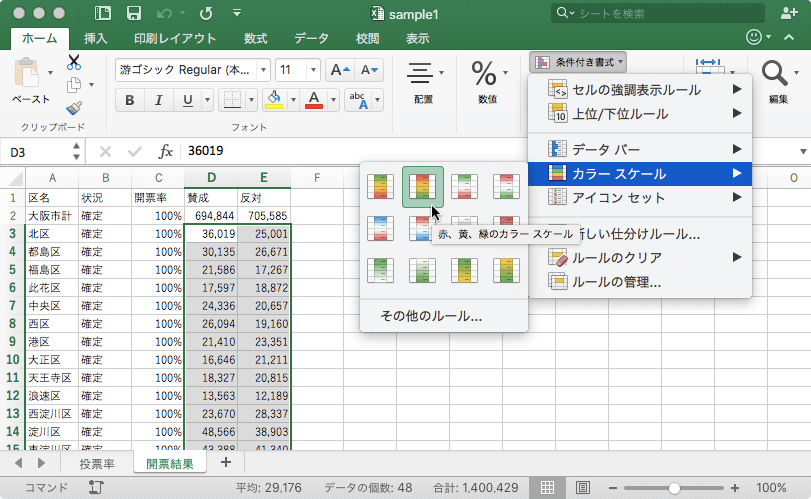Switch to Normal view in status bar

pyautogui.click(x=547, y=488)
